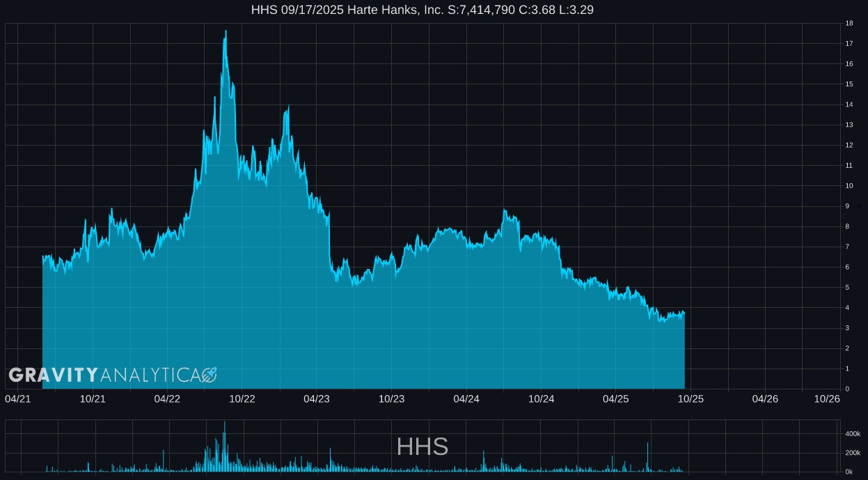Click the 400k volume axis label
868x480 pixels.
853,434
